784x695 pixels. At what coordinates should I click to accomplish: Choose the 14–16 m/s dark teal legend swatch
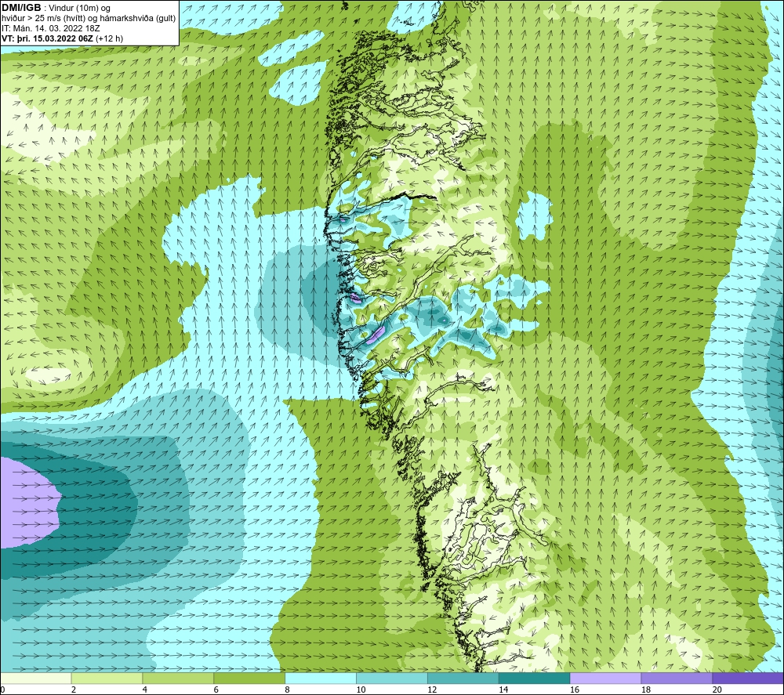[535, 678]
